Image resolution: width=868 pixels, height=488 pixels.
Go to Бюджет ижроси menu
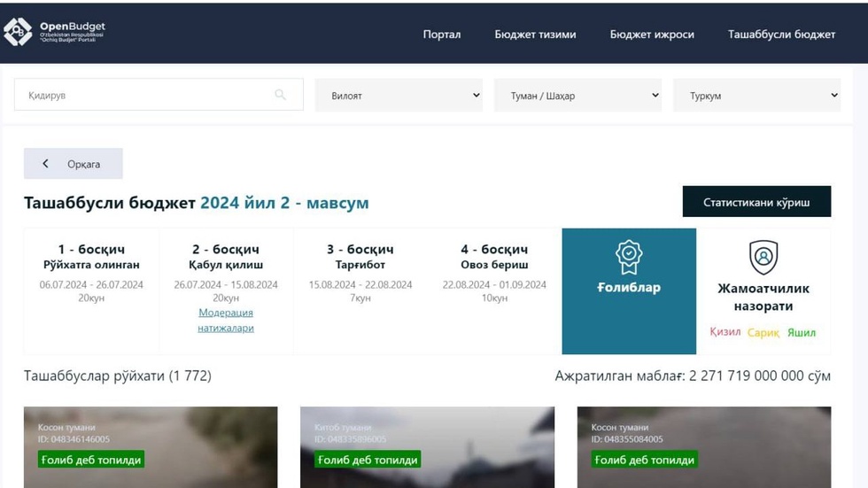point(652,35)
